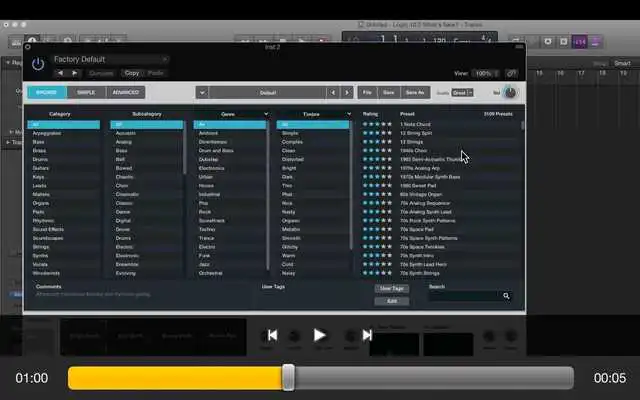Viewport: 640px width, 400px height.
Task: Open the Genre column dropdown arrow
Action: pos(266,114)
